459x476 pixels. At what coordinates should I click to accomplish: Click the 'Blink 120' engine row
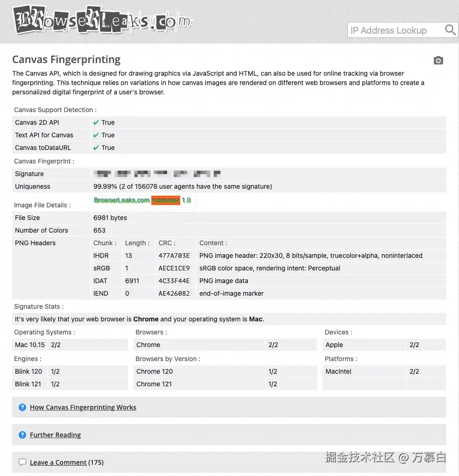coord(70,371)
